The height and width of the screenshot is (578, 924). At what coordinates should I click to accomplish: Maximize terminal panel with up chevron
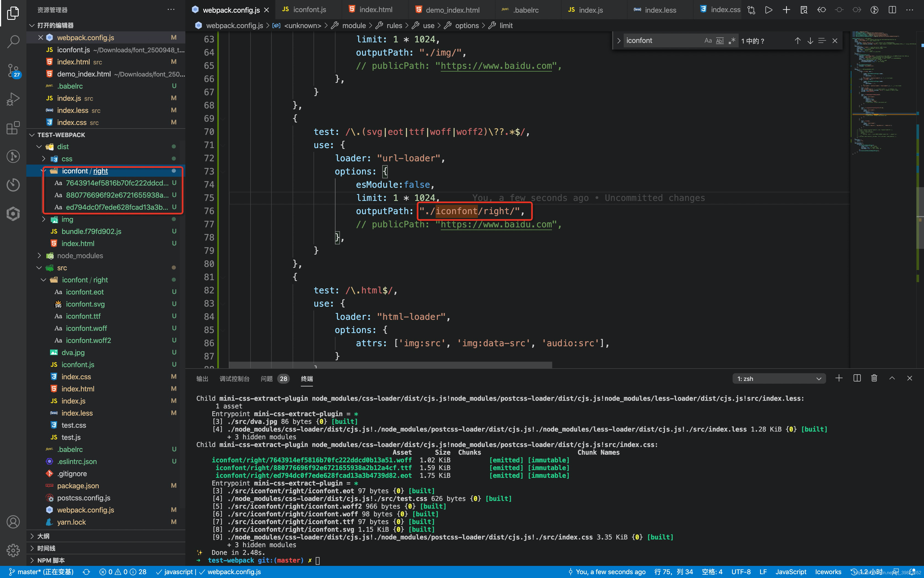click(x=892, y=378)
